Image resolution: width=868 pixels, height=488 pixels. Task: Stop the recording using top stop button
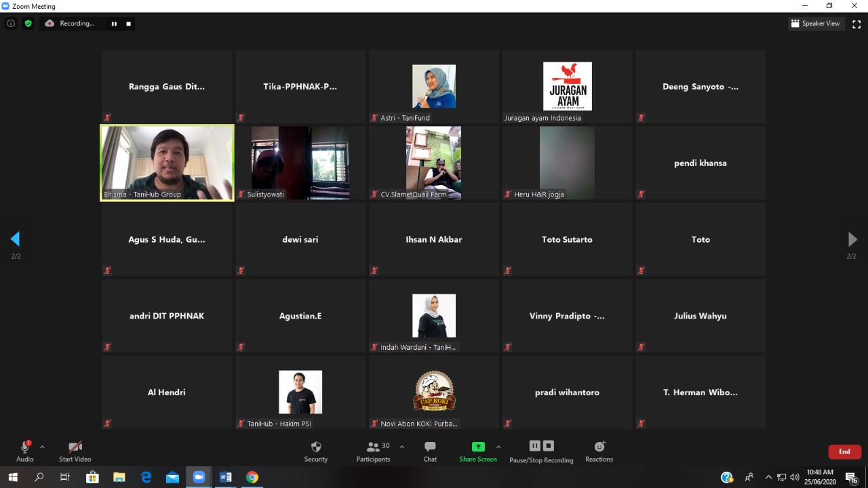pos(128,24)
